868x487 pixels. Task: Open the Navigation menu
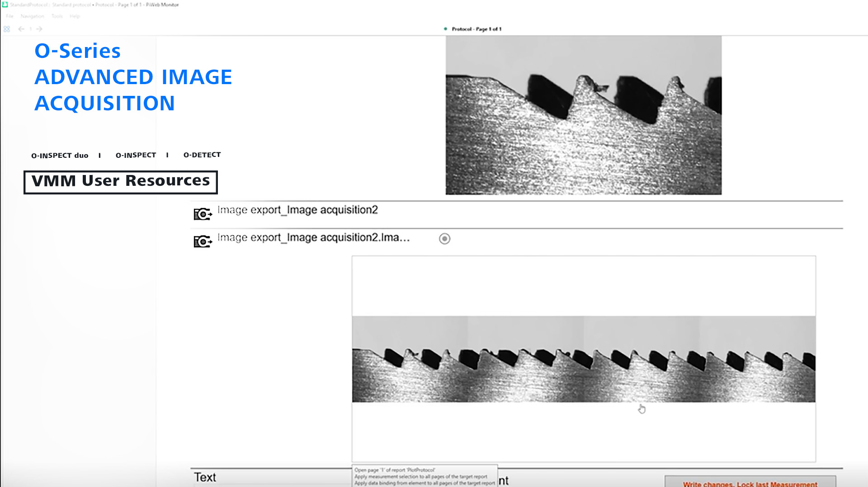click(33, 15)
